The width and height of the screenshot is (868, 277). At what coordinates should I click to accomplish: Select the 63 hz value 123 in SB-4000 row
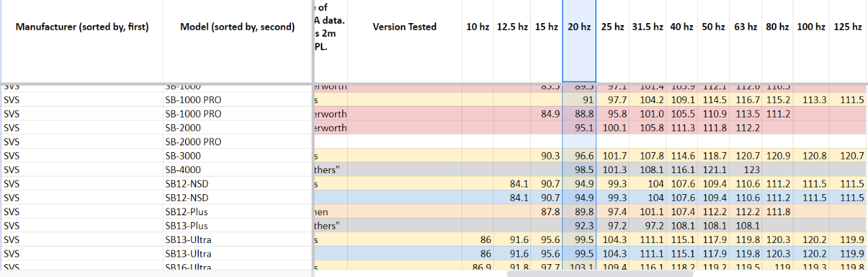coord(745,170)
